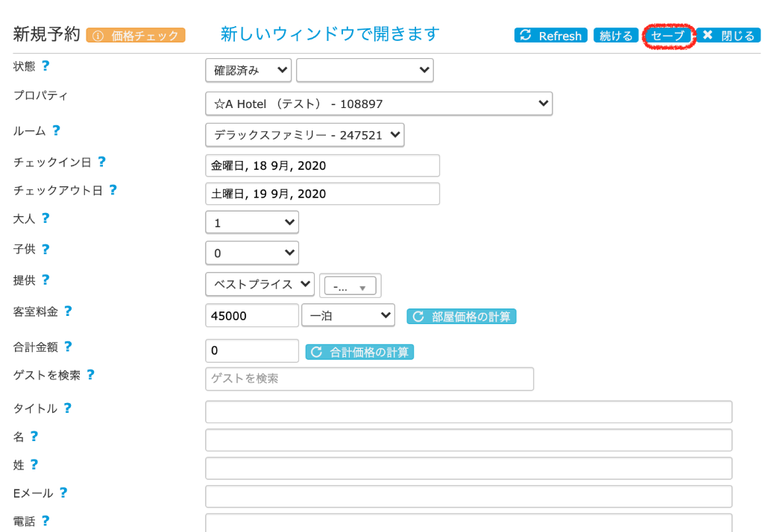Click the 閉じる close button
The width and height of the screenshot is (771, 532).
coord(728,36)
